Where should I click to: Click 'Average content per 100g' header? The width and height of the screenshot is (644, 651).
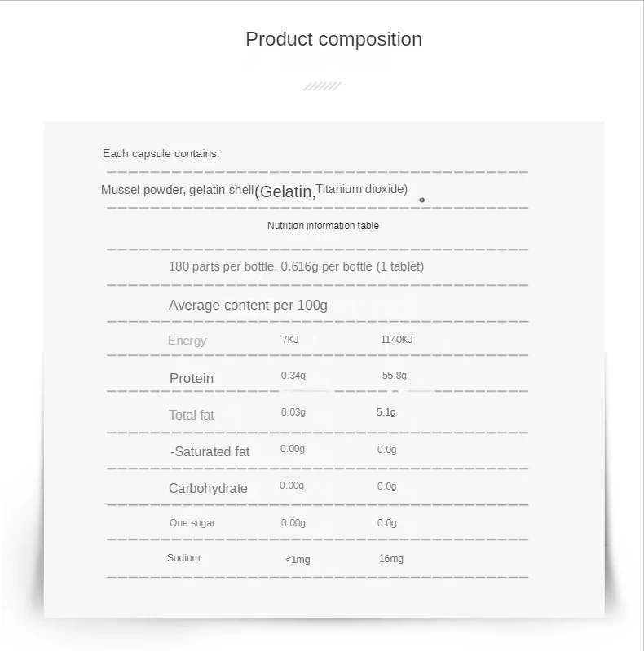tap(248, 305)
